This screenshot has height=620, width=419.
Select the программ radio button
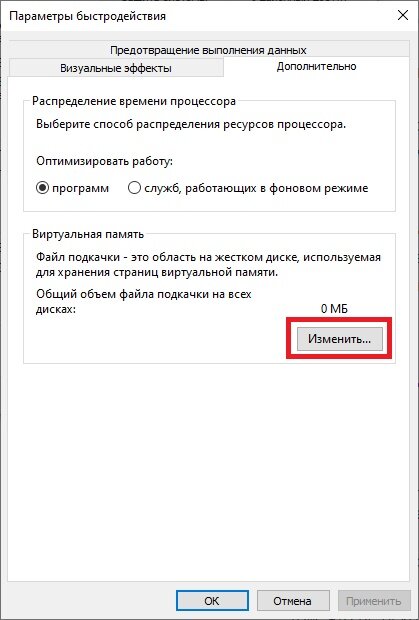tap(72, 188)
